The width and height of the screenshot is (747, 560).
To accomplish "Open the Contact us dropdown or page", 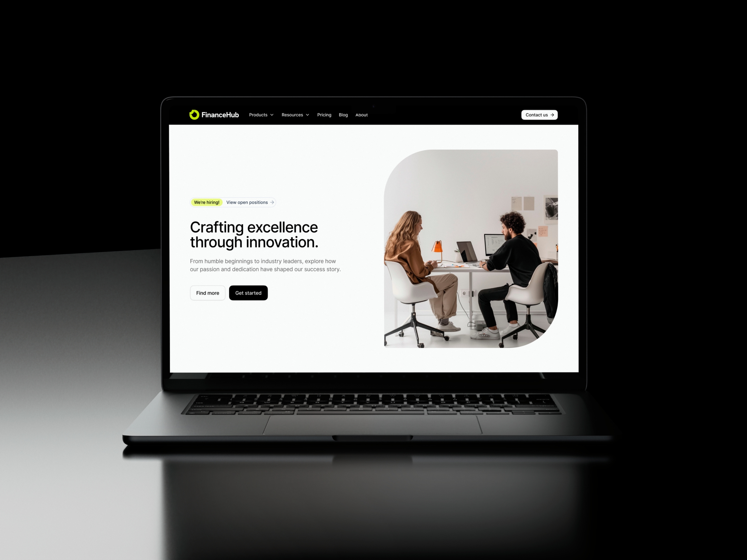I will tap(539, 115).
